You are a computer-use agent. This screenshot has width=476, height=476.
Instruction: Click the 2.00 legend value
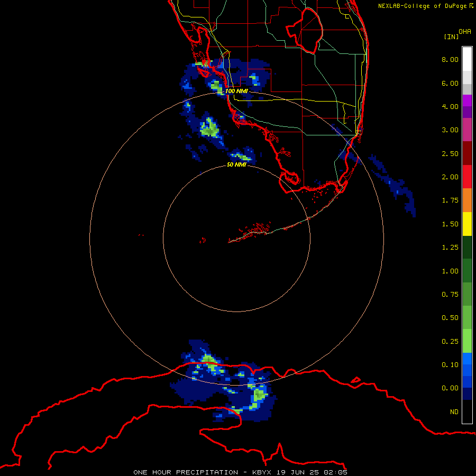(450, 177)
